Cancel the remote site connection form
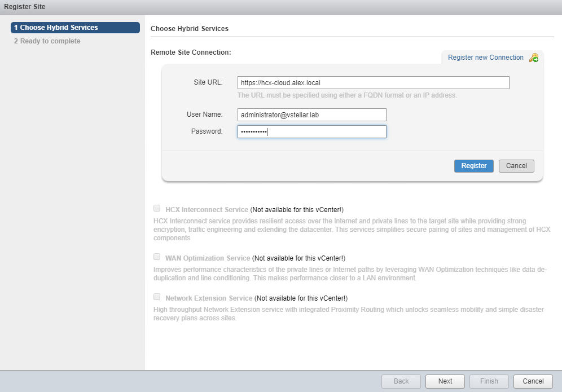Image resolution: width=562 pixels, height=392 pixels. coord(516,166)
